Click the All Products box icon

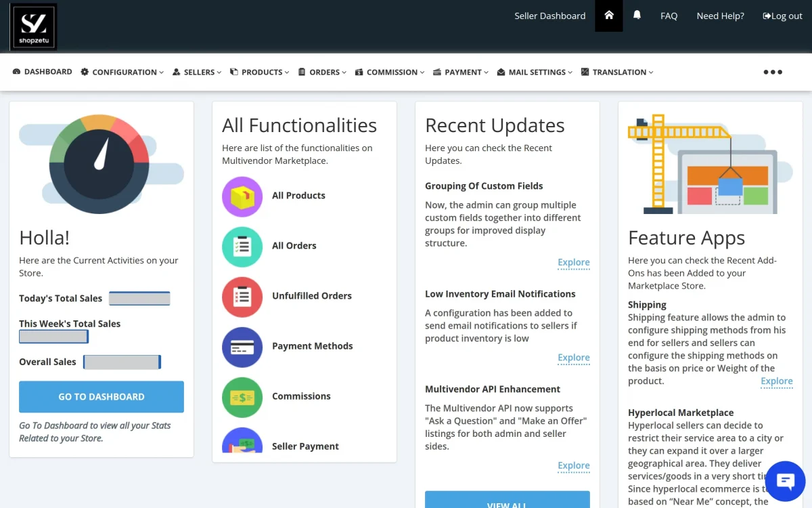[x=242, y=196]
